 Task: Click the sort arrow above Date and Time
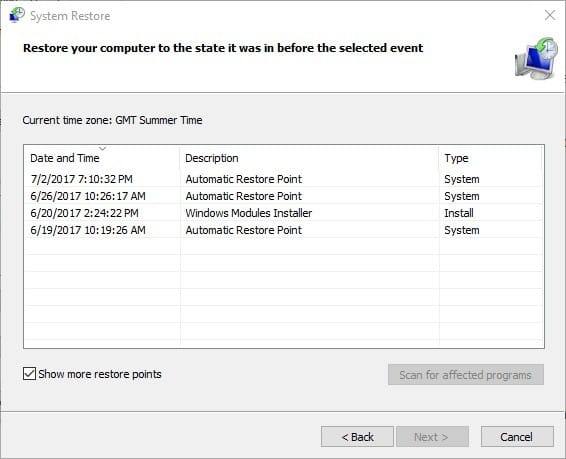(x=102, y=148)
